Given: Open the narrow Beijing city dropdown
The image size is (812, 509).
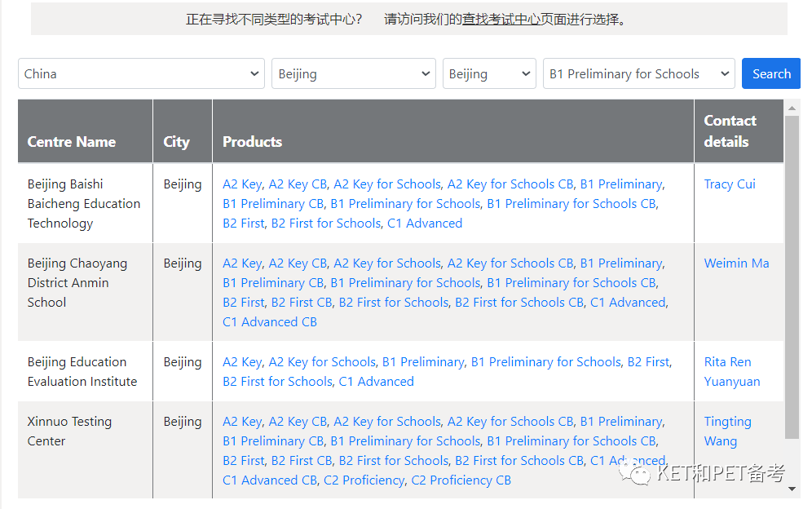Looking at the screenshot, I should (x=489, y=73).
